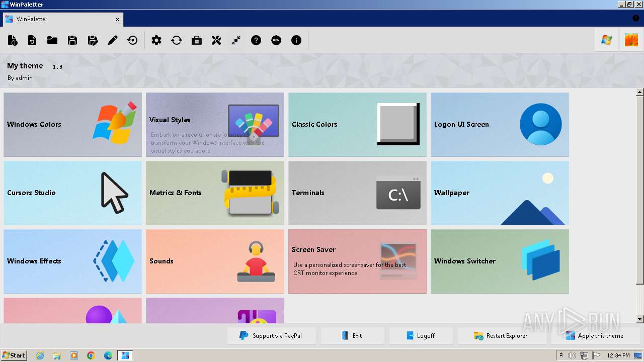The height and width of the screenshot is (362, 644).
Task: Open the Wallpaper tile
Action: [500, 193]
